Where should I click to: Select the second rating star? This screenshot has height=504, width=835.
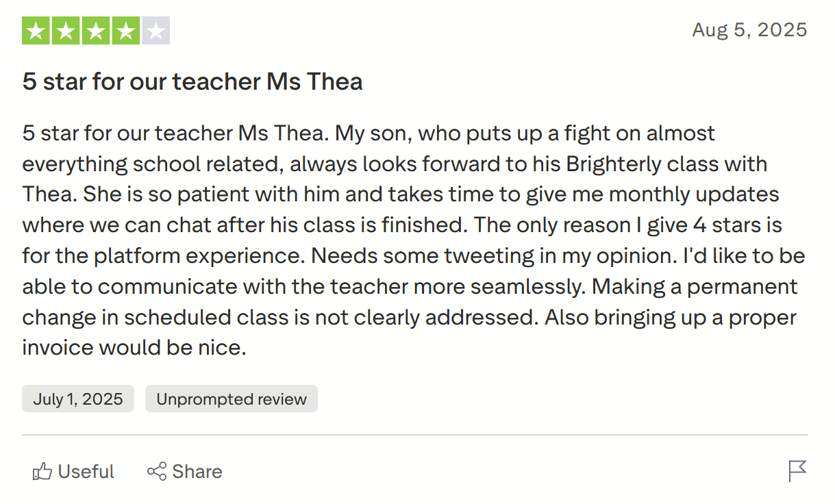[64, 30]
